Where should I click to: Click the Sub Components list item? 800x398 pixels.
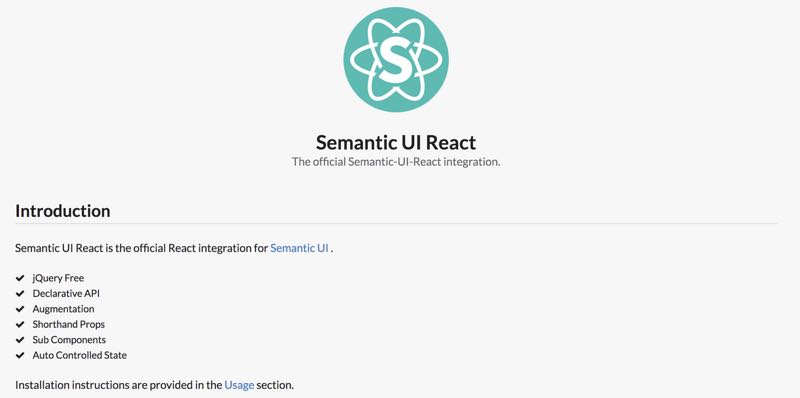pyautogui.click(x=69, y=339)
